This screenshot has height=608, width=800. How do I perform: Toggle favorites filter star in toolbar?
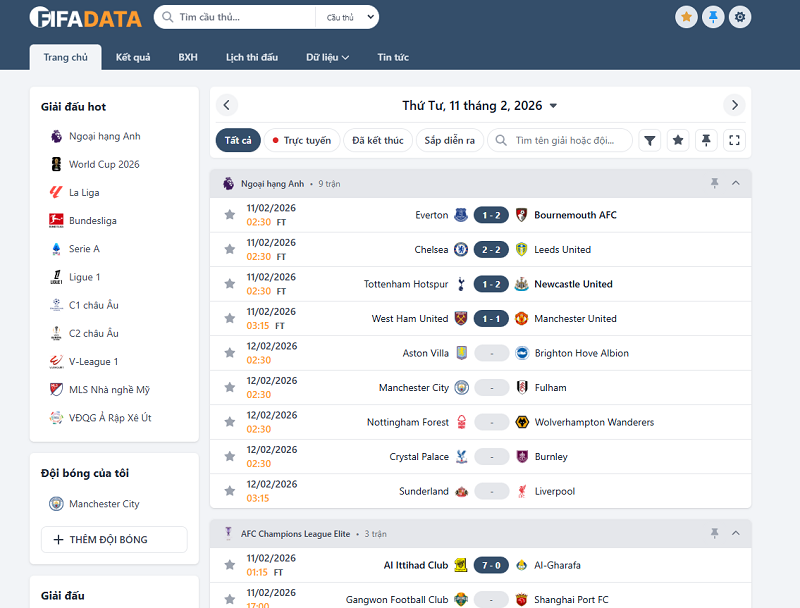(678, 141)
